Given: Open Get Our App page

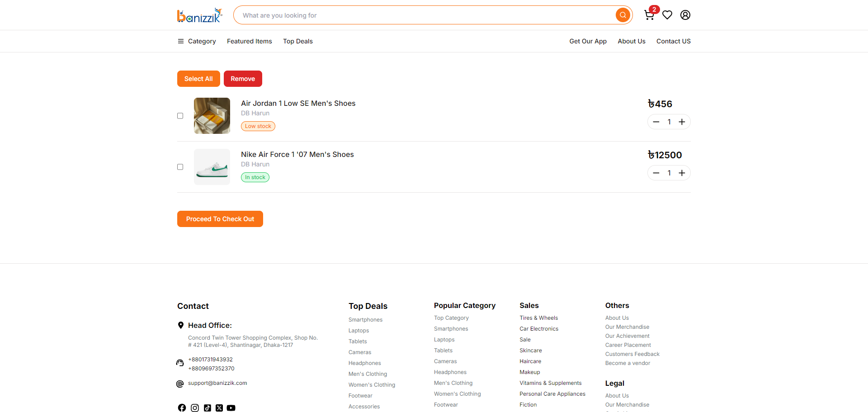Looking at the screenshot, I should click(588, 41).
